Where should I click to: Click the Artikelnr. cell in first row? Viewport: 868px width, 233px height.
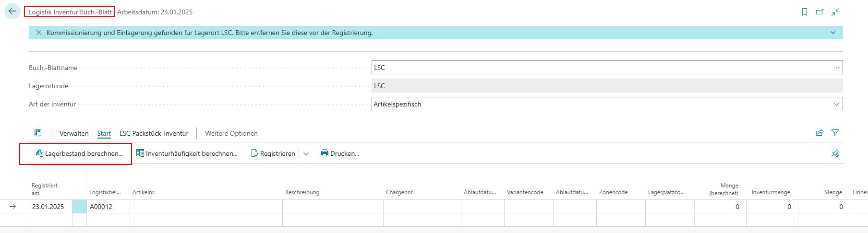(x=206, y=207)
